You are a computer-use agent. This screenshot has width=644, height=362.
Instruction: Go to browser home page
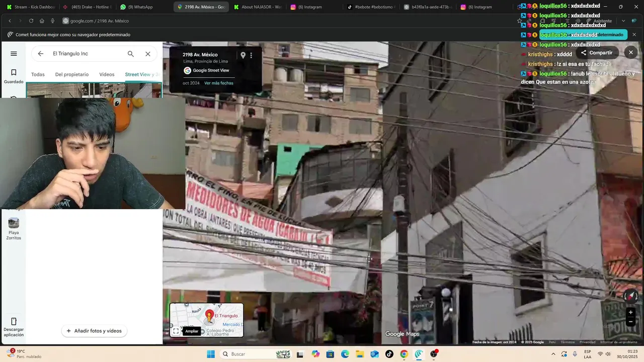pos(42,21)
